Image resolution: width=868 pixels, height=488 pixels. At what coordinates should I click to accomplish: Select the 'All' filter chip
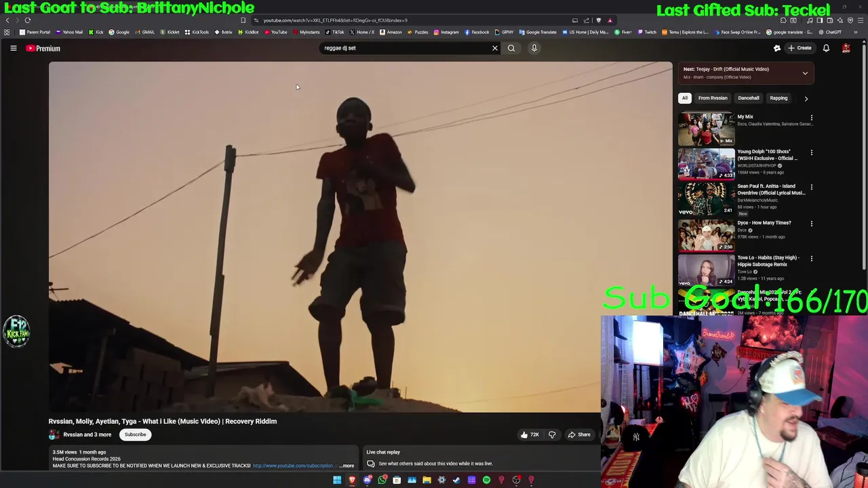pyautogui.click(x=685, y=98)
